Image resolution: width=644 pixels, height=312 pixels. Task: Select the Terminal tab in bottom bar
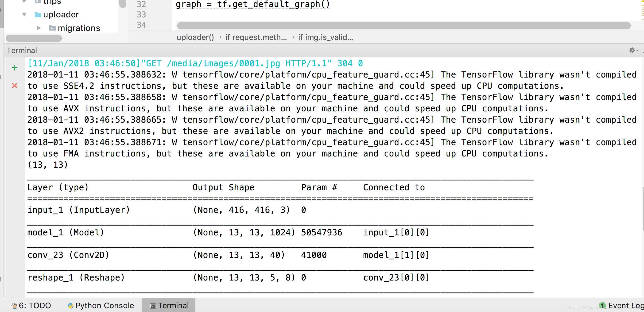(x=169, y=305)
